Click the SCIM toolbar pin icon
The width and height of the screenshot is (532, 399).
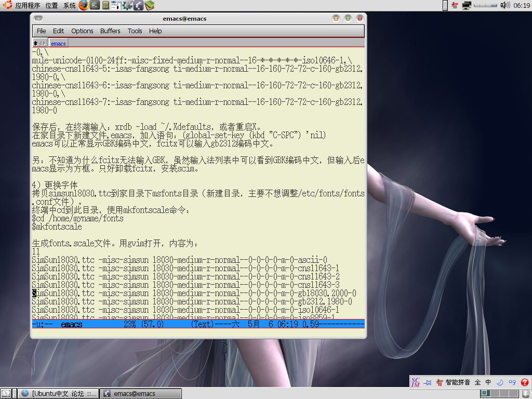tap(428, 383)
